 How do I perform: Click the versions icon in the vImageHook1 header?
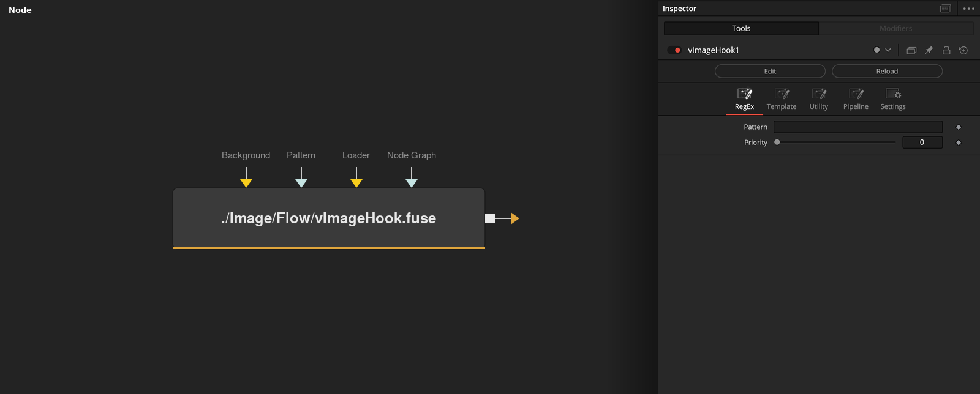point(911,50)
